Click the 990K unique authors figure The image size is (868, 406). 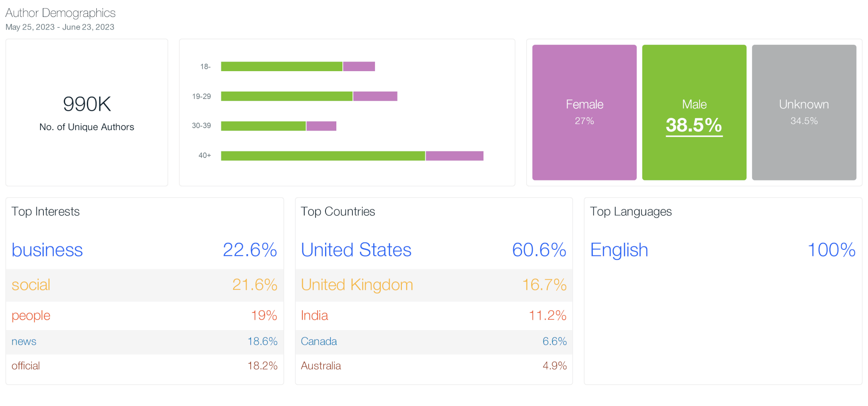[x=87, y=104]
